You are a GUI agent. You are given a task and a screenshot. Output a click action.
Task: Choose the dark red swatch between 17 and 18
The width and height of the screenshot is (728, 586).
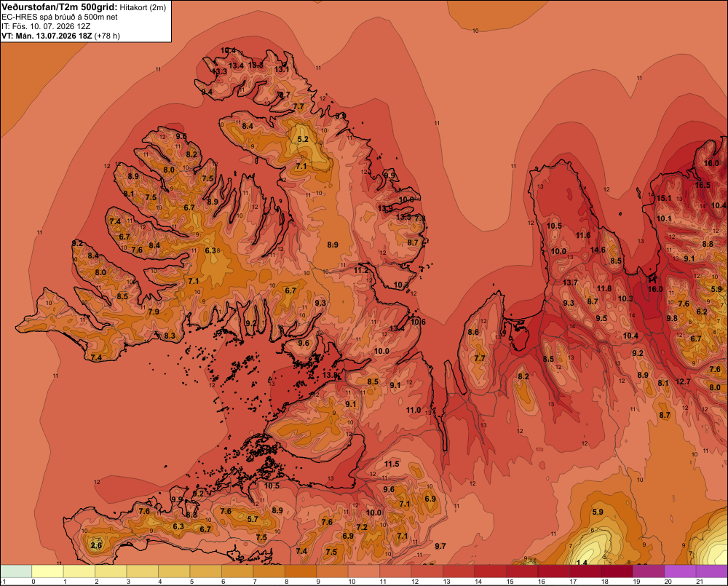coord(585,571)
